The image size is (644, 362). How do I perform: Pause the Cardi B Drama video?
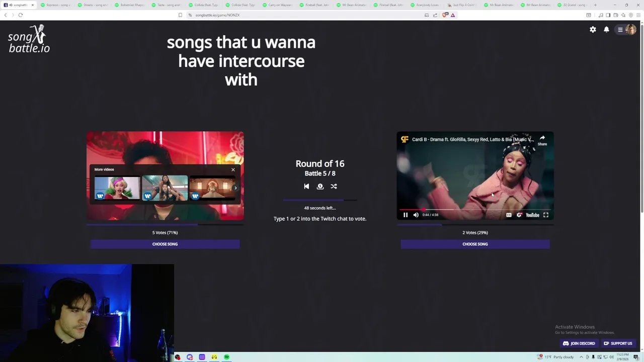point(406,215)
